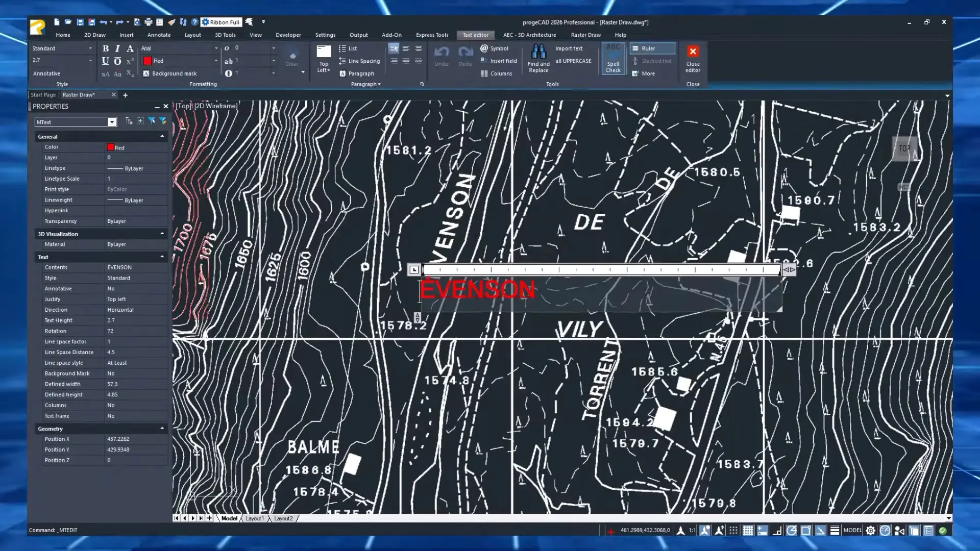Image resolution: width=980 pixels, height=551 pixels.
Task: Collapse the Geometry properties section
Action: click(162, 429)
